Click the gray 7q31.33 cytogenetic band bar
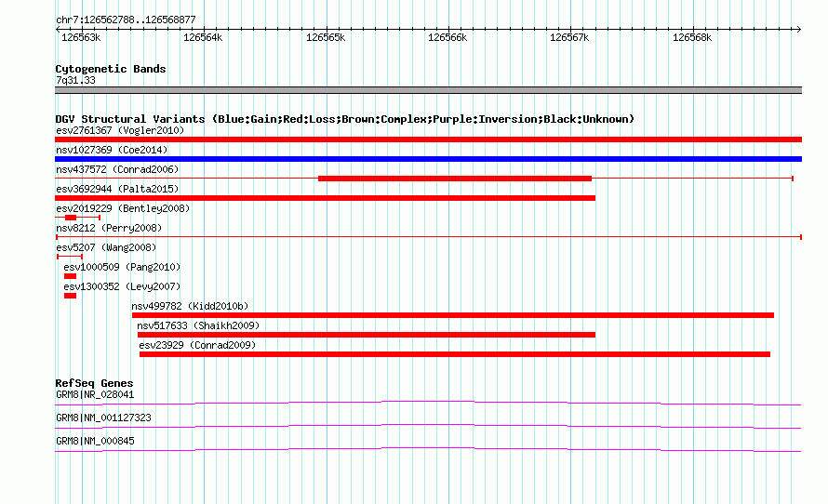828x504 pixels. point(428,90)
